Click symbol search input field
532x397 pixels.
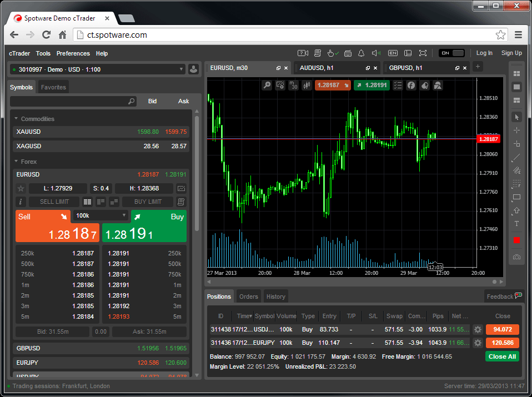[73, 101]
